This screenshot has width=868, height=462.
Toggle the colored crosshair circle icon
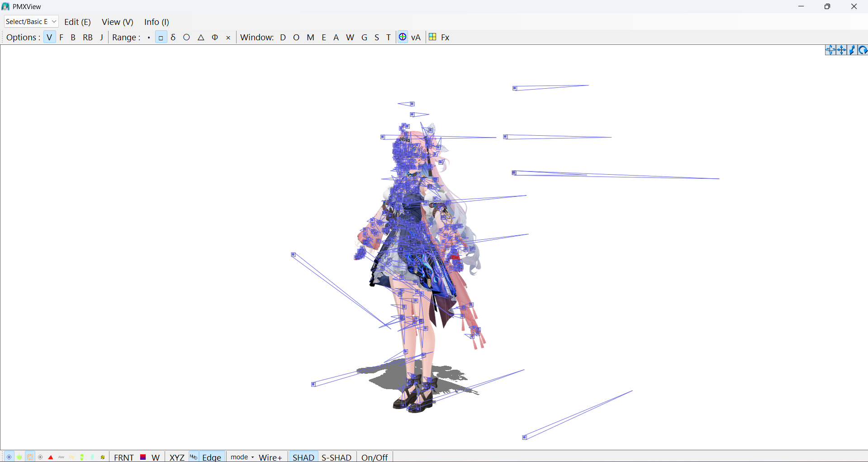pos(403,37)
